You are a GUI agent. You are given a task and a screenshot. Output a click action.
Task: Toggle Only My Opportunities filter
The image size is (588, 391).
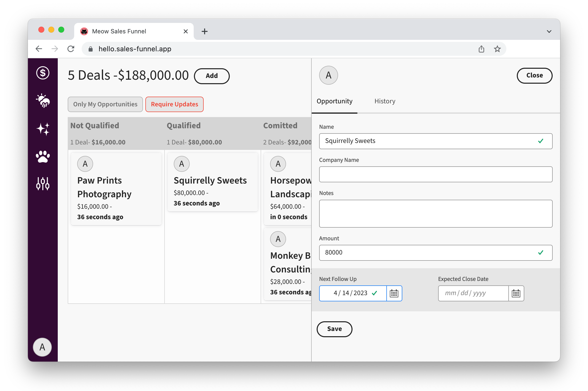pyautogui.click(x=105, y=104)
